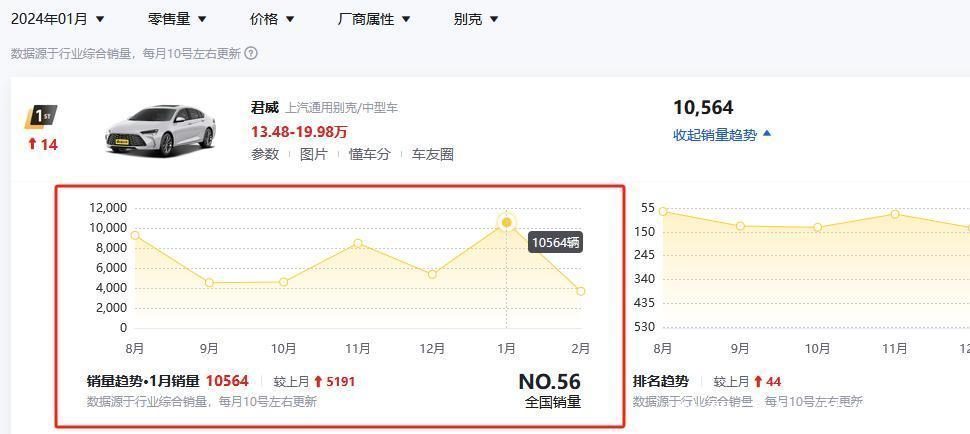Click the 1月 data point on sales chart

click(507, 222)
